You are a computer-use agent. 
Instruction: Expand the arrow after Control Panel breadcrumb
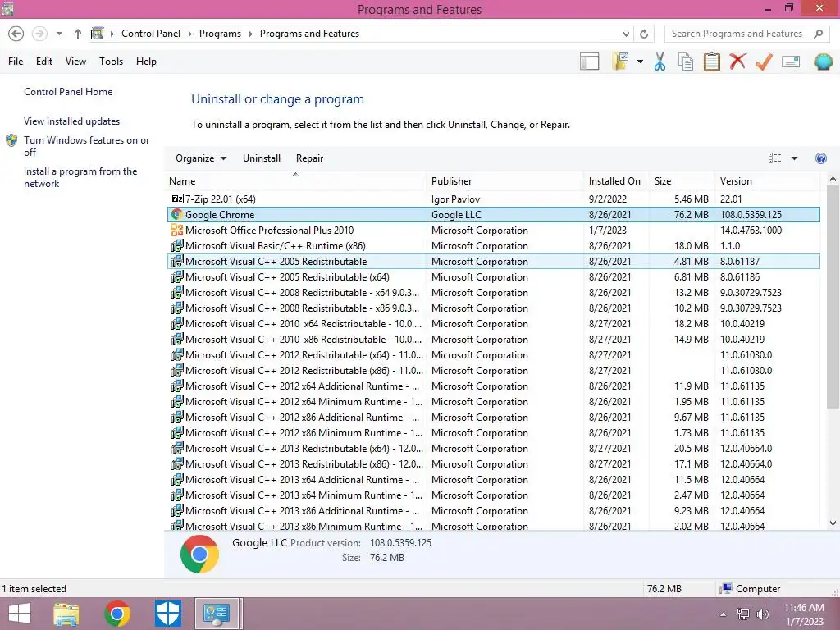pos(189,34)
